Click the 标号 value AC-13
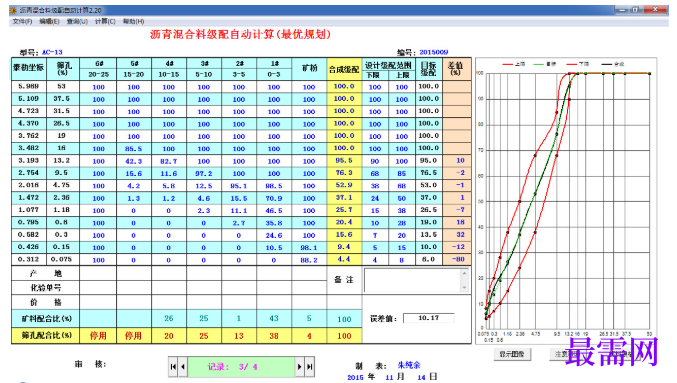The image size is (677, 383). coord(52,52)
